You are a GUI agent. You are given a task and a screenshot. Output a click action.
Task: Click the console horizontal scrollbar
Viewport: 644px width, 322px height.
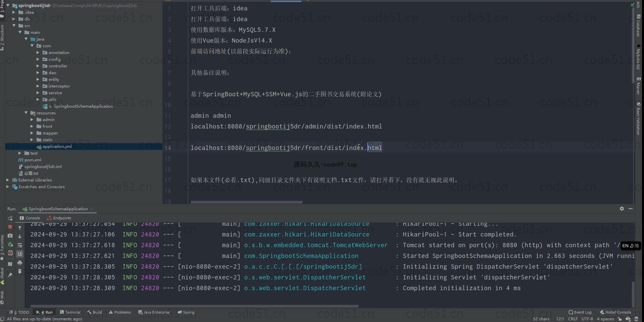click(x=195, y=306)
